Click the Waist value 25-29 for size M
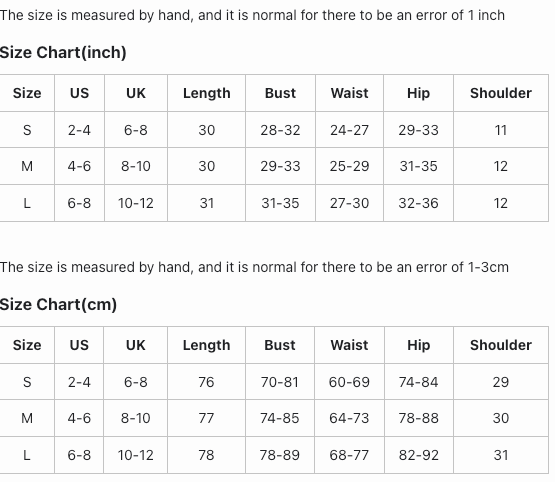Screen dimensions: 555x482 click(349, 166)
